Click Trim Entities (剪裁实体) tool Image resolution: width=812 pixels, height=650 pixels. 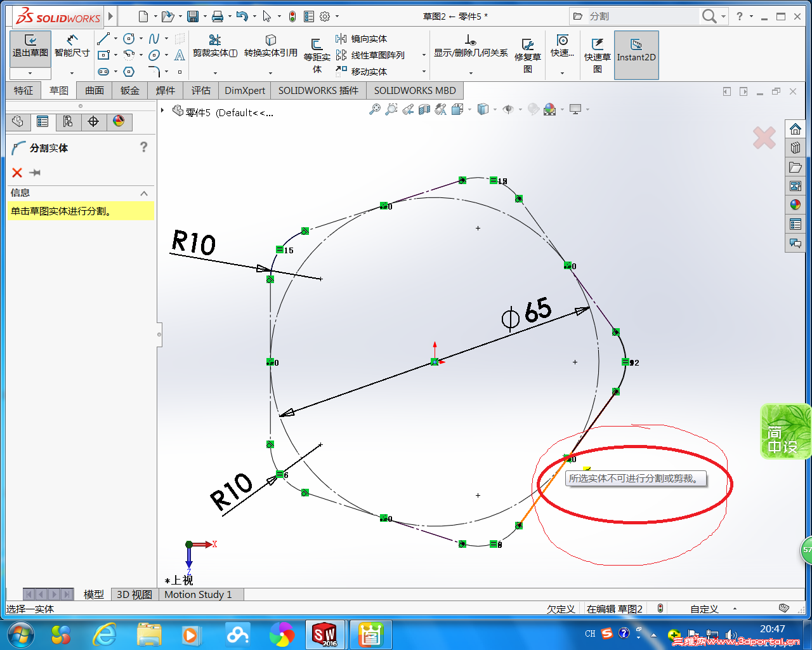point(215,46)
